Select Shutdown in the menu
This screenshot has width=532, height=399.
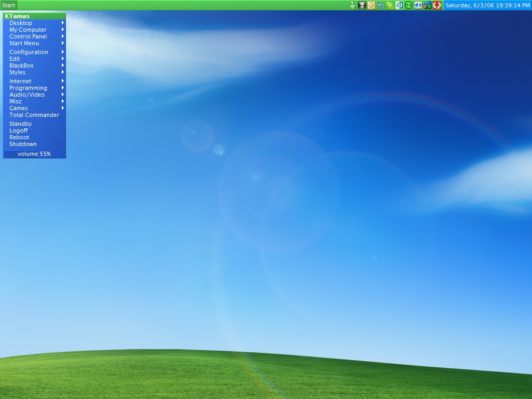pos(34,144)
